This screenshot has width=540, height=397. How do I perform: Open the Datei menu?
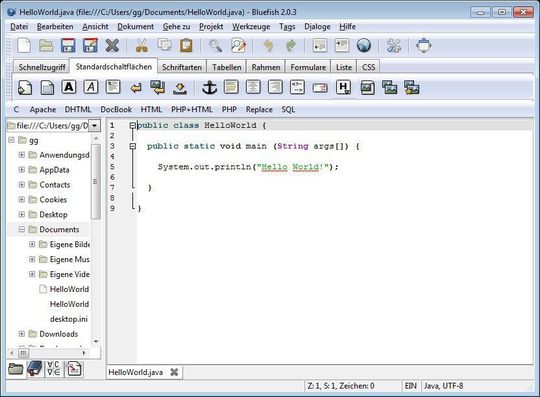(19, 27)
